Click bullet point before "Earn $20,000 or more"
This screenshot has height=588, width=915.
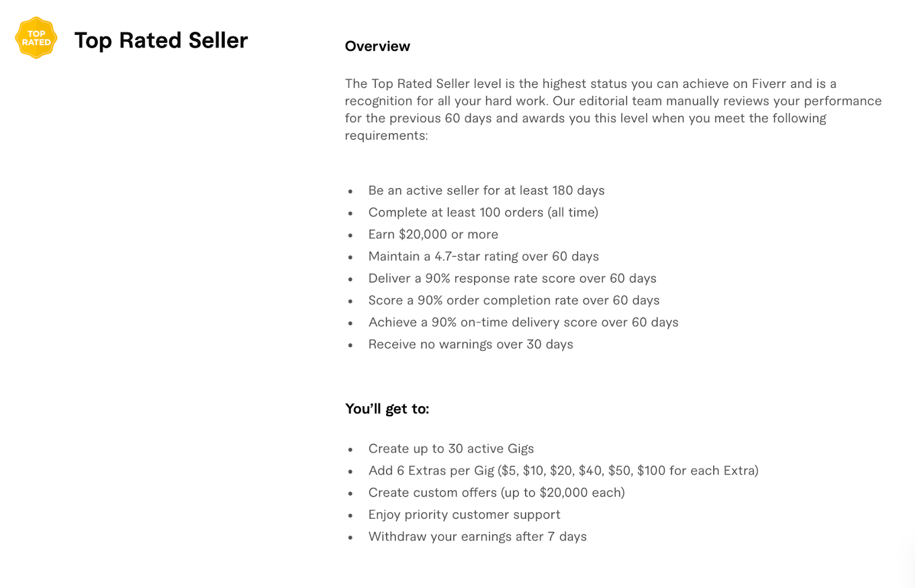(351, 235)
